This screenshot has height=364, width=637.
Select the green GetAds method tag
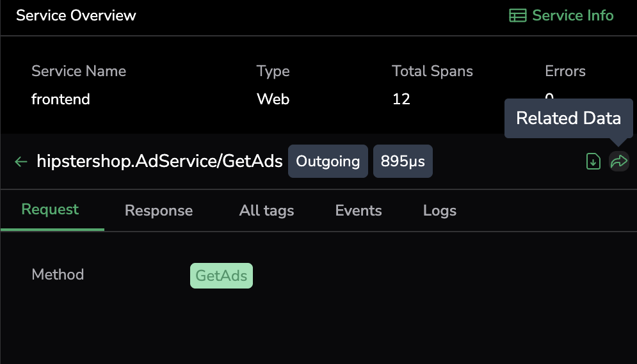tap(222, 276)
